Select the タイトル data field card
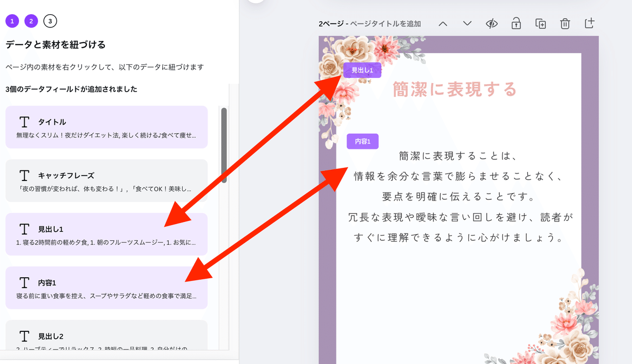 tap(106, 127)
